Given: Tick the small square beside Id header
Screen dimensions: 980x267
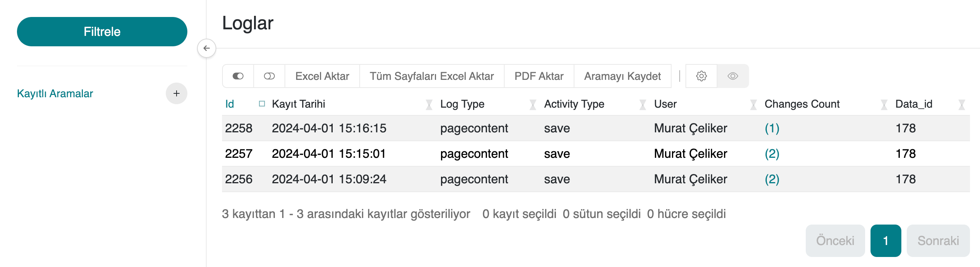Looking at the screenshot, I should click(x=262, y=104).
